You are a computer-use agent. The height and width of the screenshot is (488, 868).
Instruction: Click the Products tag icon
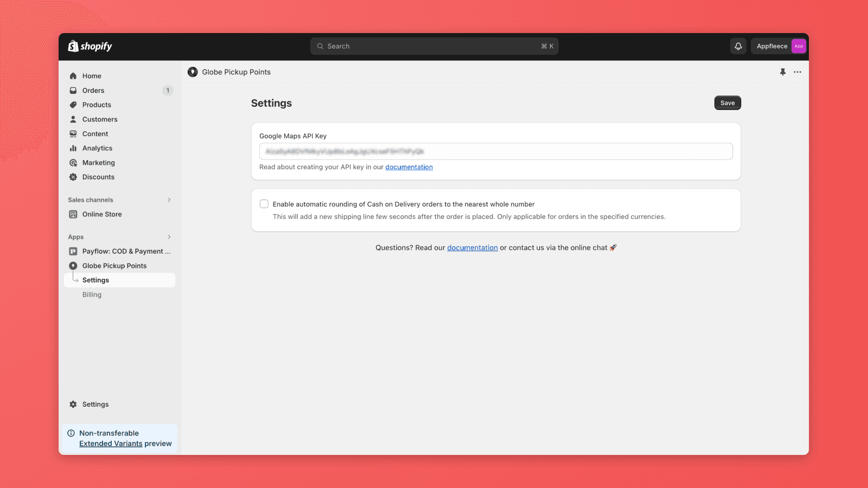(73, 105)
